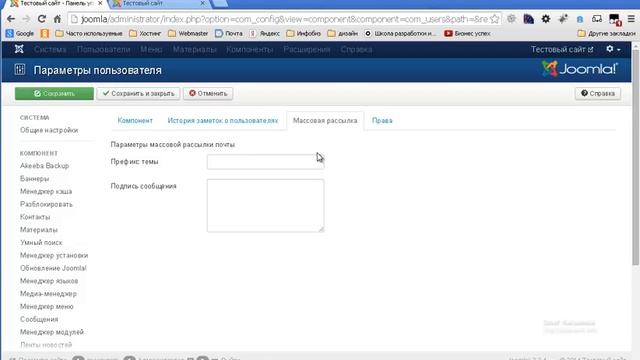The height and width of the screenshot is (360, 640).
Task: Click the green Сохранить button
Action: coord(54,93)
